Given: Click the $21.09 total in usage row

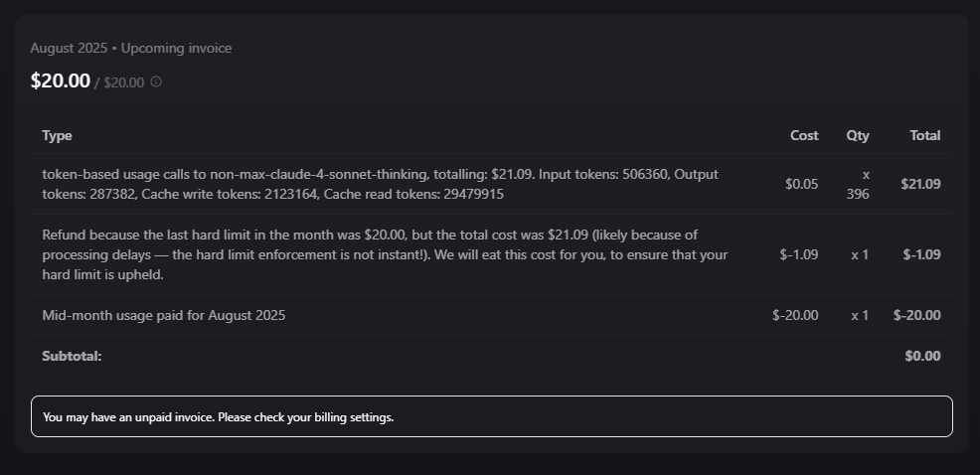Looking at the screenshot, I should click(920, 184).
